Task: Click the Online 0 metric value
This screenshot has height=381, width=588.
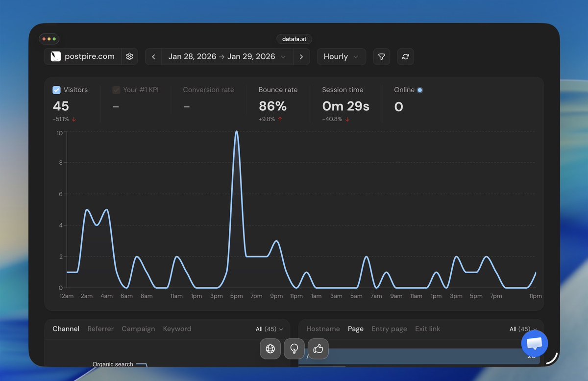Action: click(398, 106)
